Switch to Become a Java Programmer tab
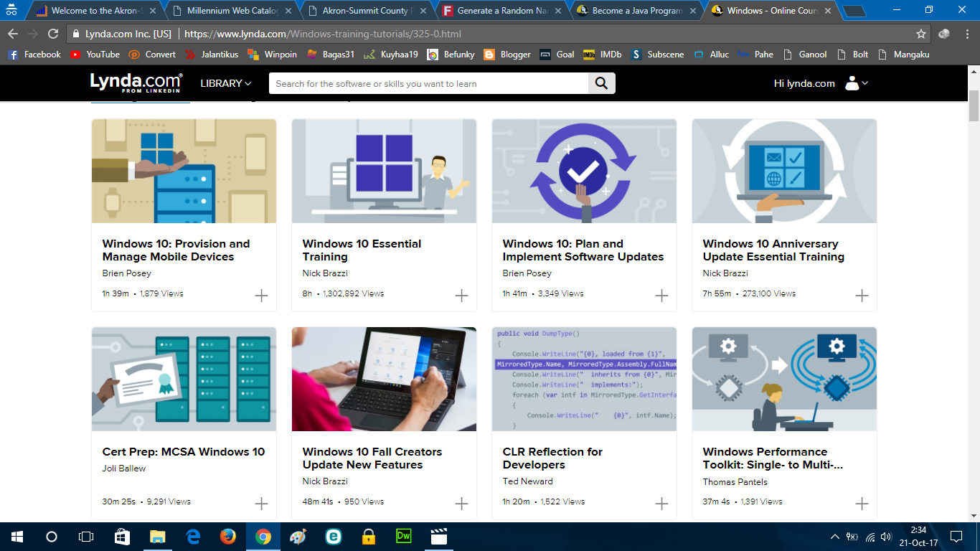Viewport: 980px width, 551px height. (x=635, y=11)
